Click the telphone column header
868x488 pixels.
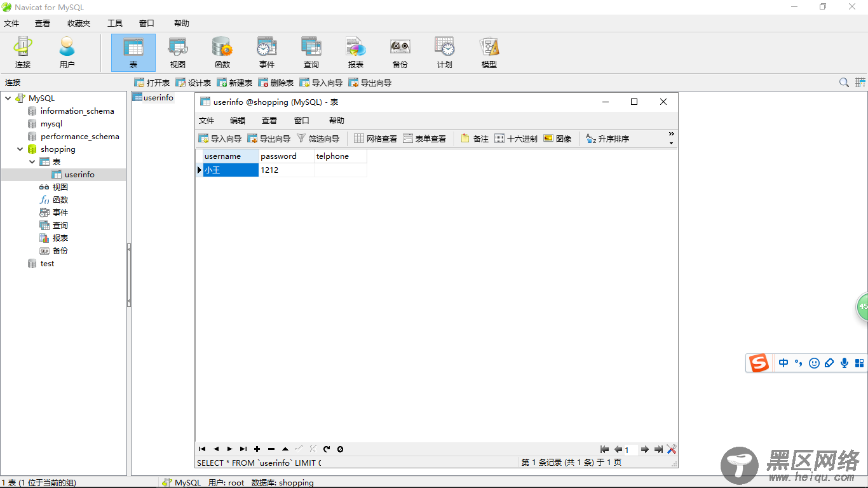coord(341,156)
